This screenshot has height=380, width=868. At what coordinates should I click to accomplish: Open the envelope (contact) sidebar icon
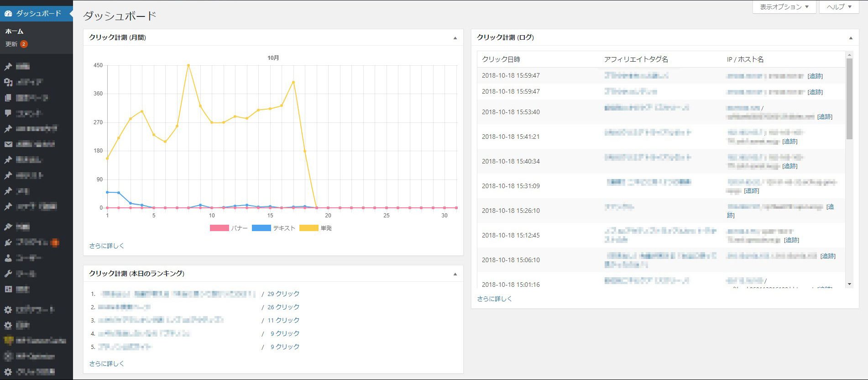coord(8,144)
